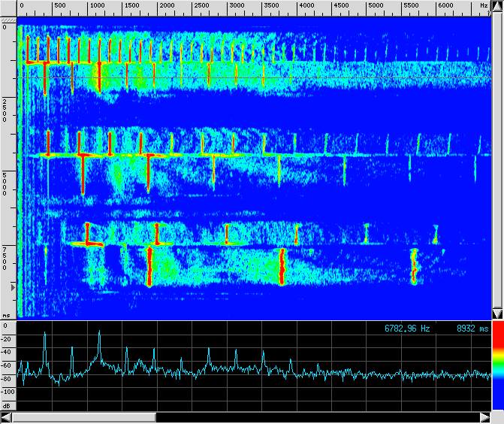This screenshot has width=504, height=424.
Task: Click the 1000 mark on the frequency ruler
Action: click(x=97, y=6)
